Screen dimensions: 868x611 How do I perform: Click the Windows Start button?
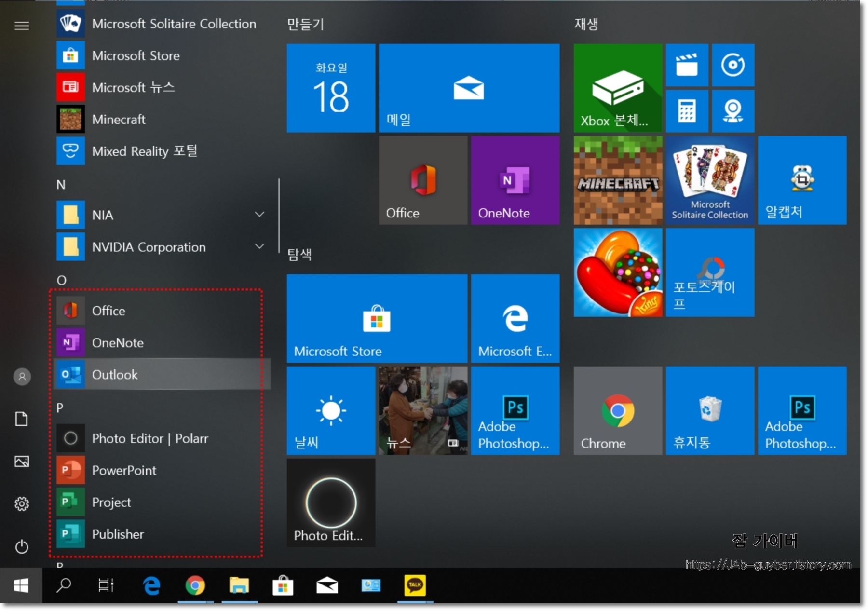click(21, 585)
